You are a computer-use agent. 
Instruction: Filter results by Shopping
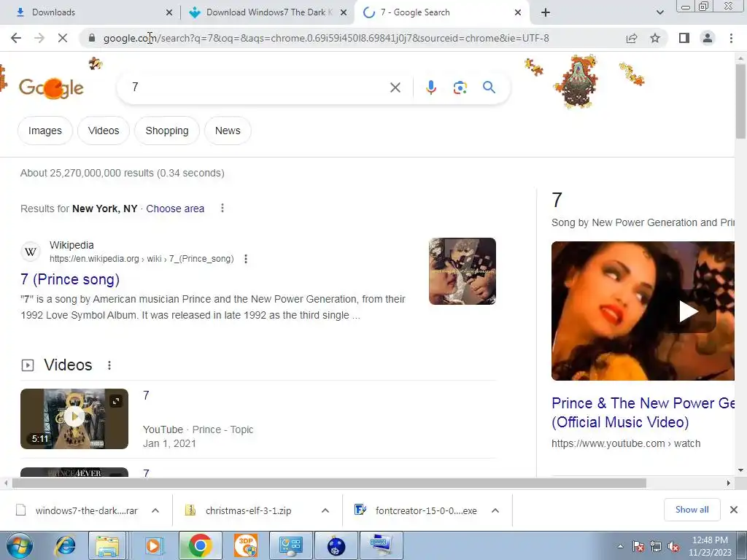[x=167, y=131]
